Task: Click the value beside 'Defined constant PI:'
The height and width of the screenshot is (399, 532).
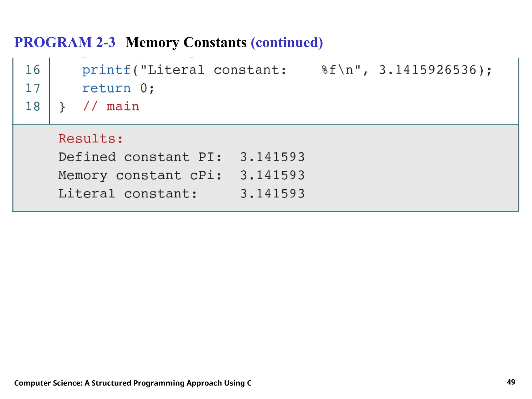Action: click(272, 157)
